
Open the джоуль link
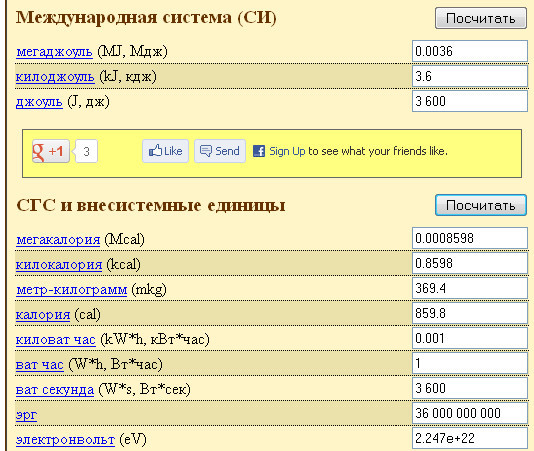coord(39,102)
